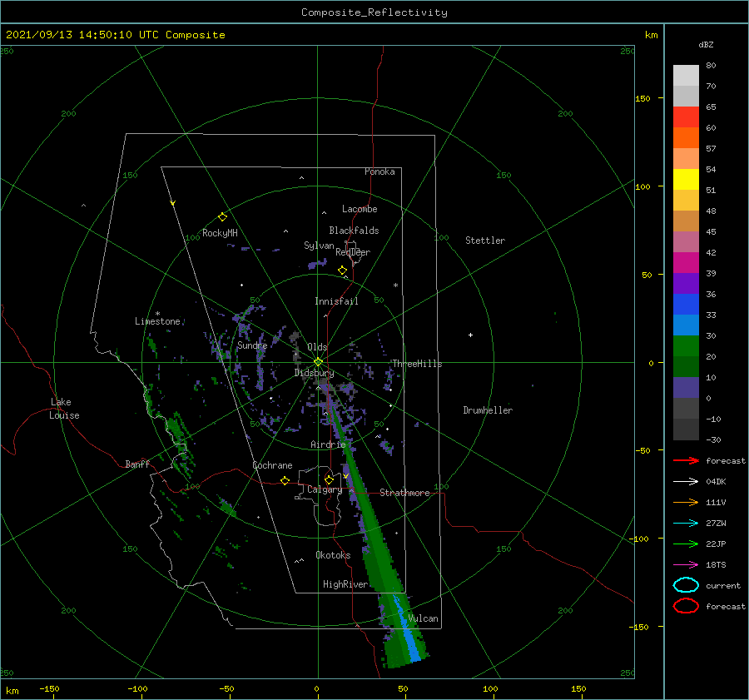Click the cyan 27ZW arrow symbol

click(x=686, y=524)
